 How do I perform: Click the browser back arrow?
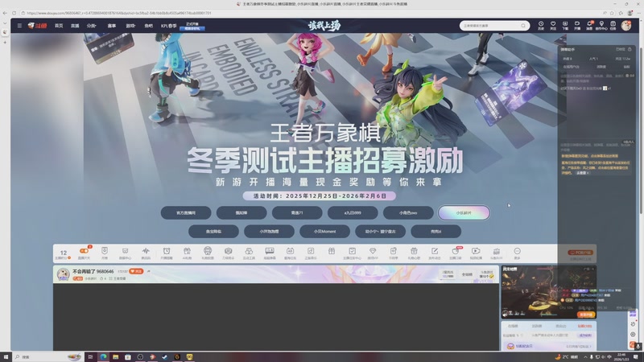click(5, 13)
